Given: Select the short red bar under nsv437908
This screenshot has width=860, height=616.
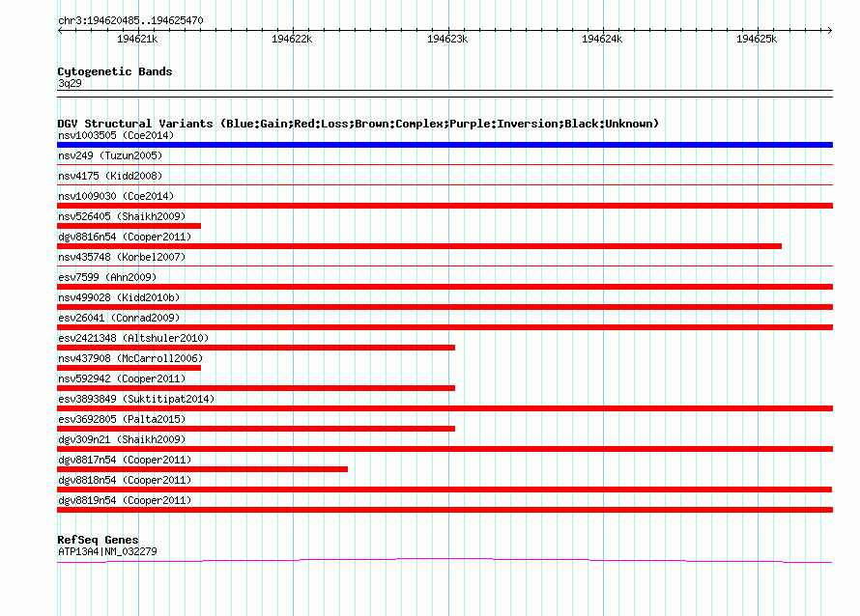Looking at the screenshot, I should tap(129, 368).
